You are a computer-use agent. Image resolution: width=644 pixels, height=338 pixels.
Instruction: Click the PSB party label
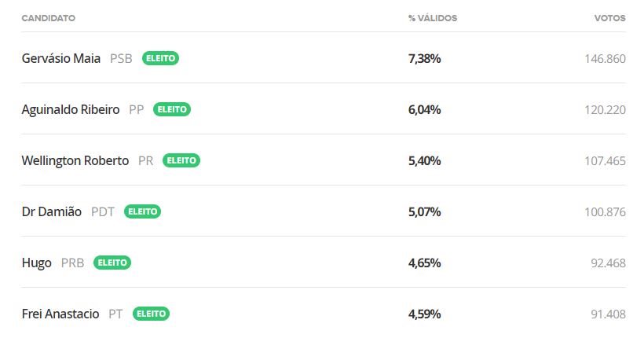[121, 58]
